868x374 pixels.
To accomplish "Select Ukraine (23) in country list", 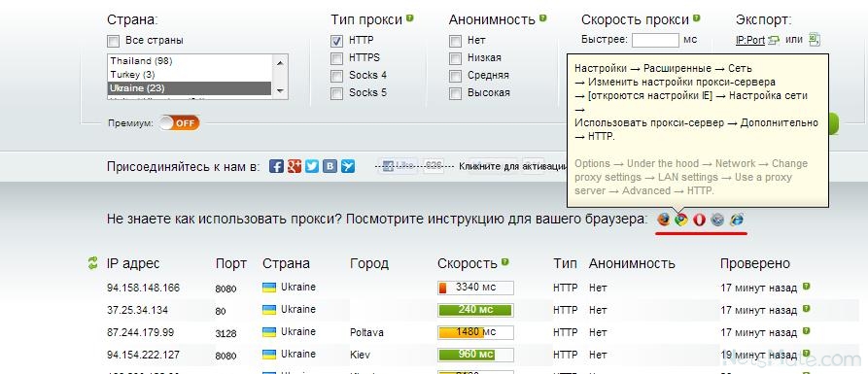I will 190,88.
